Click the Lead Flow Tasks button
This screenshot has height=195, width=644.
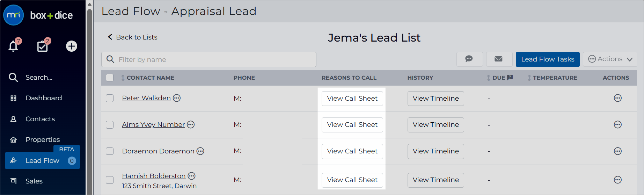pos(548,59)
